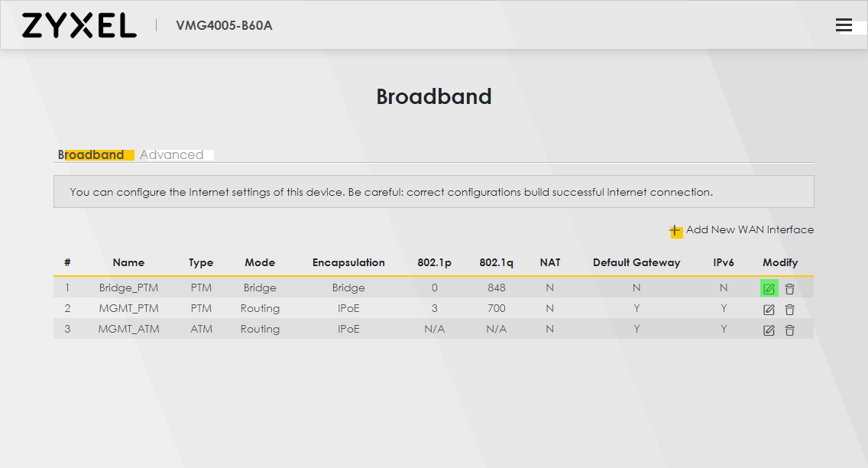Image resolution: width=868 pixels, height=468 pixels.
Task: Select the Broadband tab
Action: pyautogui.click(x=92, y=154)
